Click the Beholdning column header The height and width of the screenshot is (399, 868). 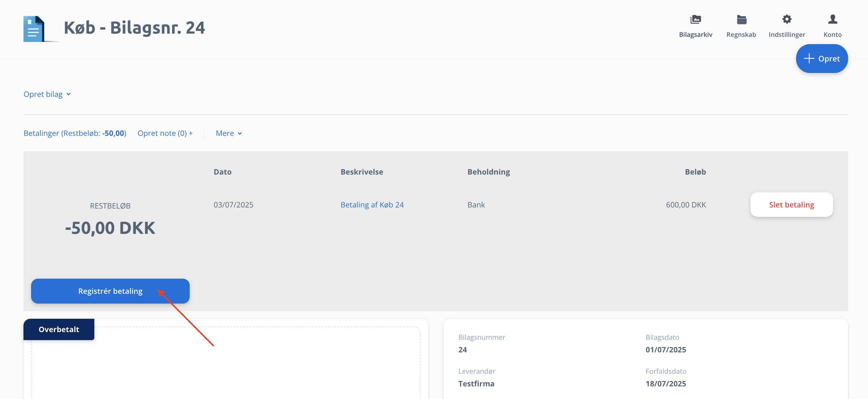point(489,172)
